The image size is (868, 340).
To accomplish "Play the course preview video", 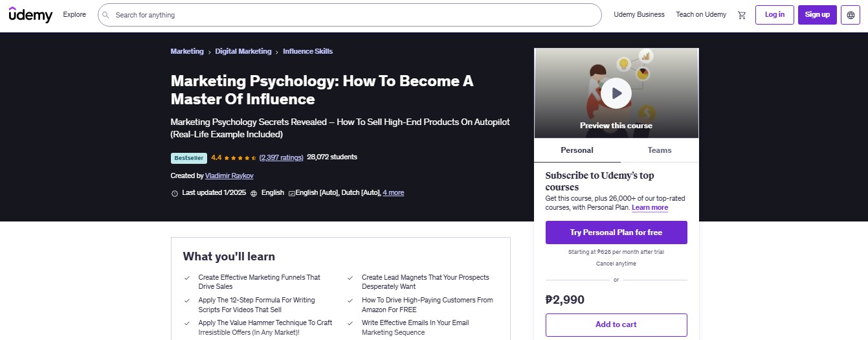I will 616,94.
